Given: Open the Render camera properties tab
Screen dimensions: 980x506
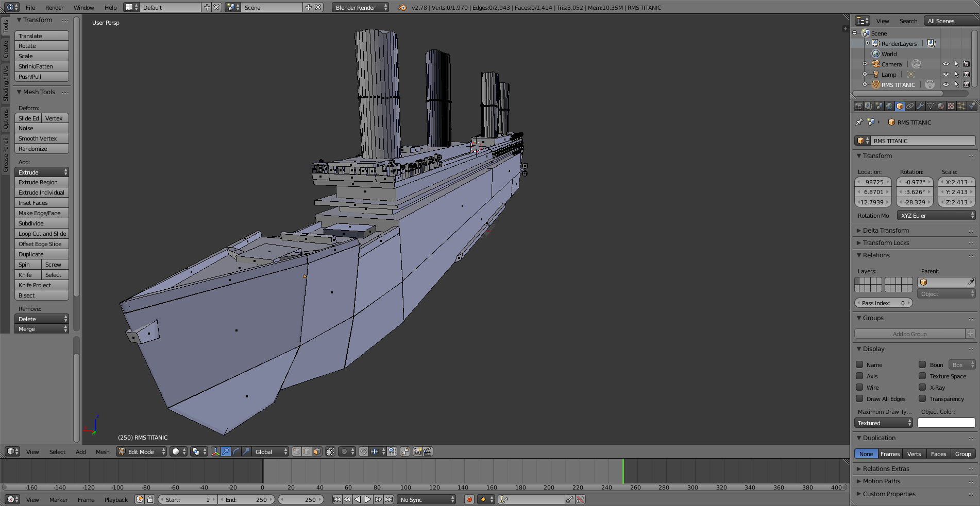Looking at the screenshot, I should [x=858, y=106].
